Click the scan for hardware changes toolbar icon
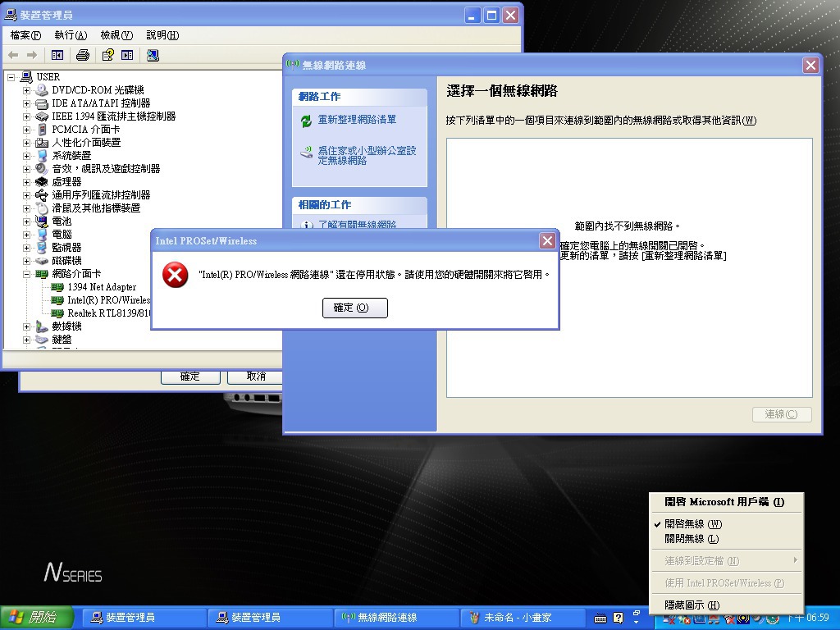 [x=153, y=55]
